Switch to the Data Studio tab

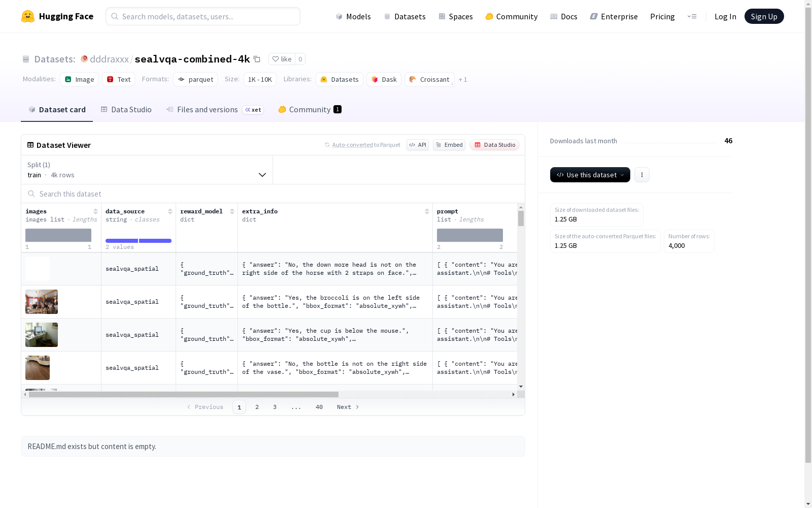coord(126,110)
